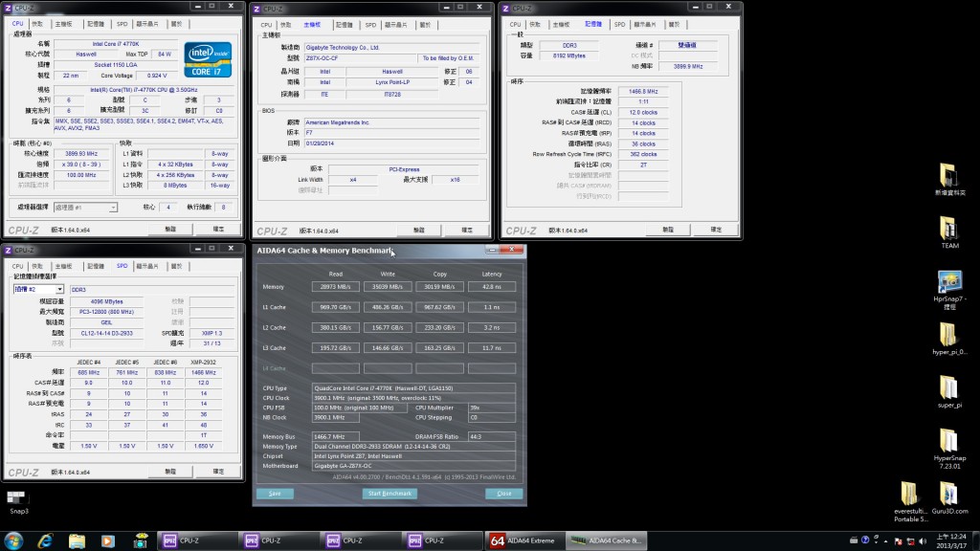The image size is (980, 551).
Task: Launch Internet Explorer from the taskbar
Action: (x=45, y=540)
